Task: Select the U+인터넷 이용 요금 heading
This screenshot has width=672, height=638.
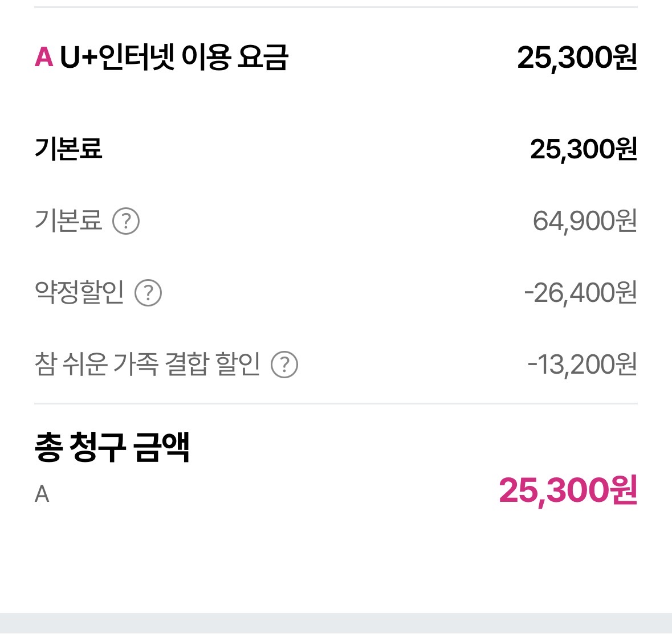Action: (x=174, y=58)
